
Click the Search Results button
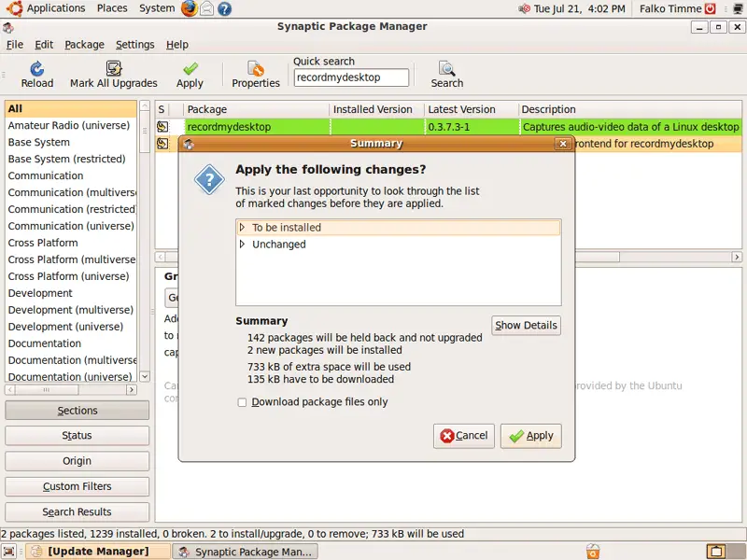pyautogui.click(x=77, y=511)
